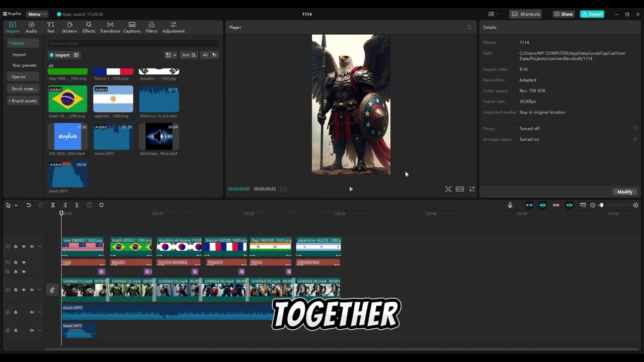Mute the flag images track
This screenshot has height=362, width=644.
(x=32, y=246)
